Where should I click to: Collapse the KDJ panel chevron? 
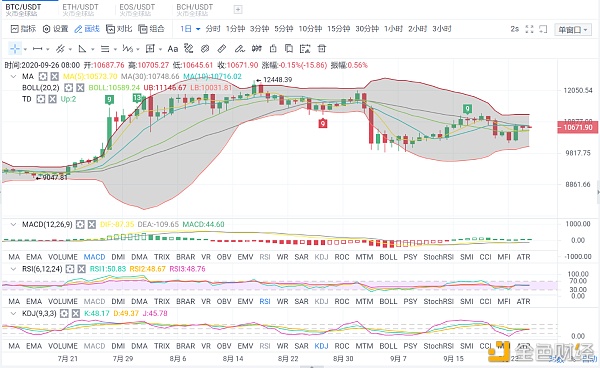coord(13,314)
